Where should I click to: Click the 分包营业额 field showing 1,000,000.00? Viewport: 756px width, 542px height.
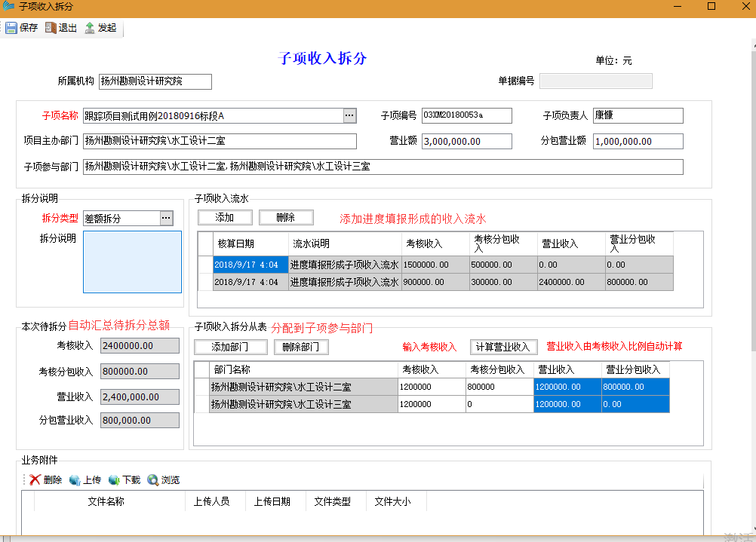pos(638,141)
